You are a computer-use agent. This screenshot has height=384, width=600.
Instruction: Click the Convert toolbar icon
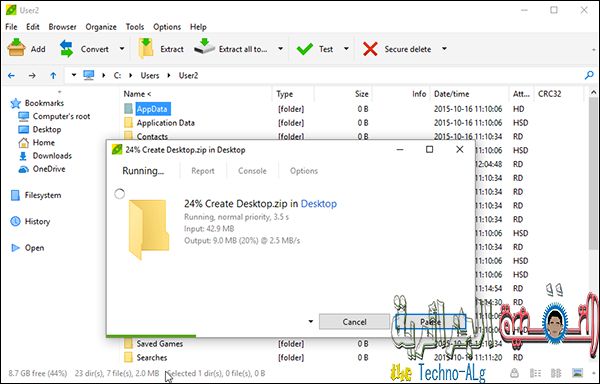[x=67, y=49]
